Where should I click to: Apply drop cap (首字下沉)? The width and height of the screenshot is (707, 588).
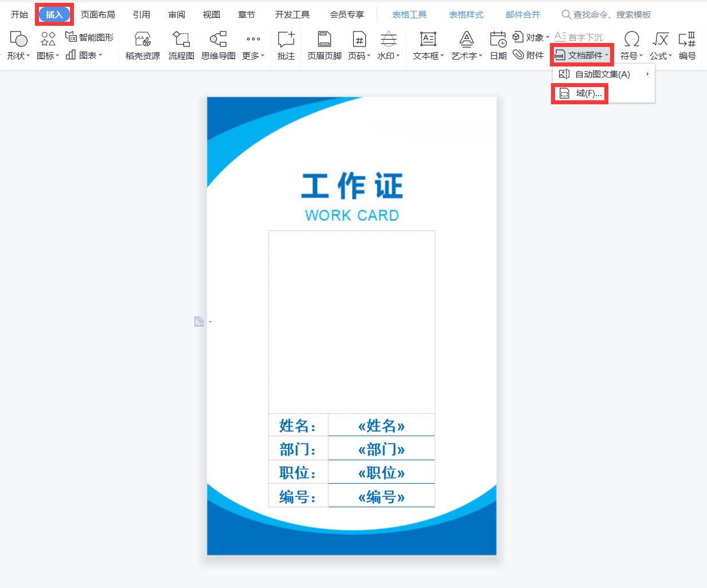[x=579, y=37]
